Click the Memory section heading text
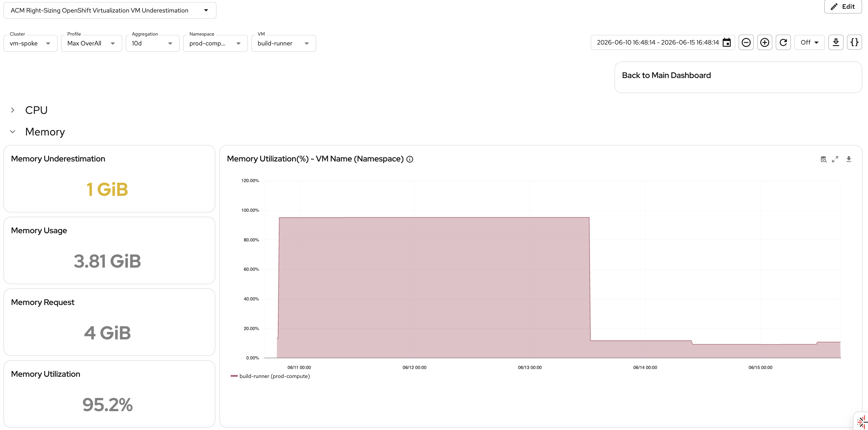Screen dimensions: 868x430 (45, 132)
